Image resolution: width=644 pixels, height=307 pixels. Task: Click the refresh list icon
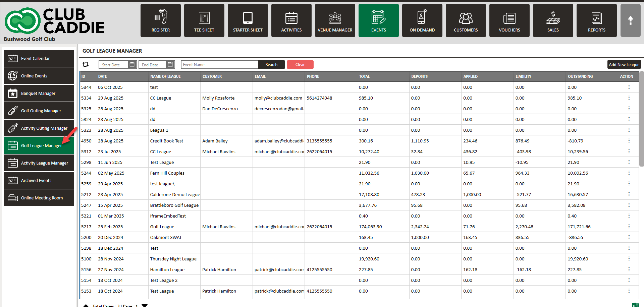click(86, 64)
